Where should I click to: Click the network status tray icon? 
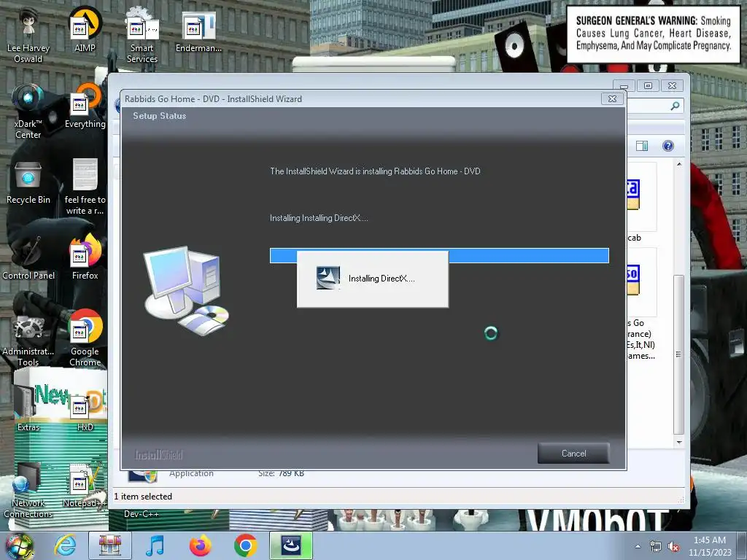click(x=656, y=546)
